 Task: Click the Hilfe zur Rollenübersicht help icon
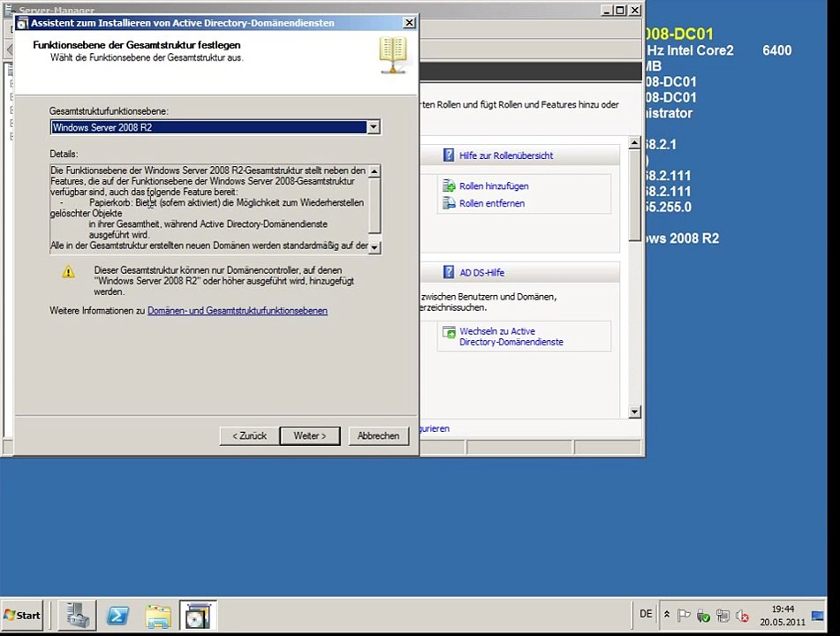[x=449, y=155]
